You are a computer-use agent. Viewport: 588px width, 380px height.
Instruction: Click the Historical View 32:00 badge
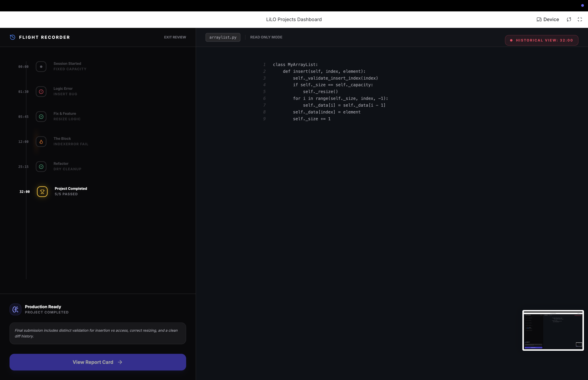tap(541, 40)
